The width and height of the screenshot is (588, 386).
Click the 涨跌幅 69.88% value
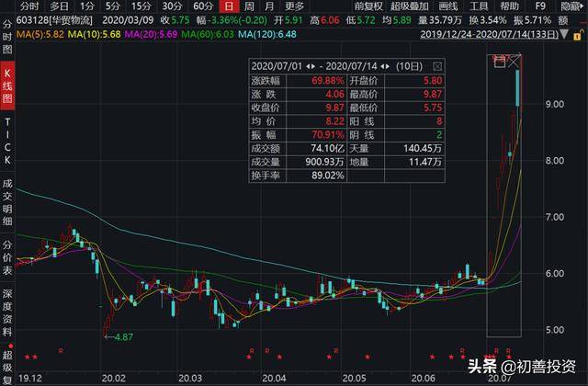(x=327, y=81)
